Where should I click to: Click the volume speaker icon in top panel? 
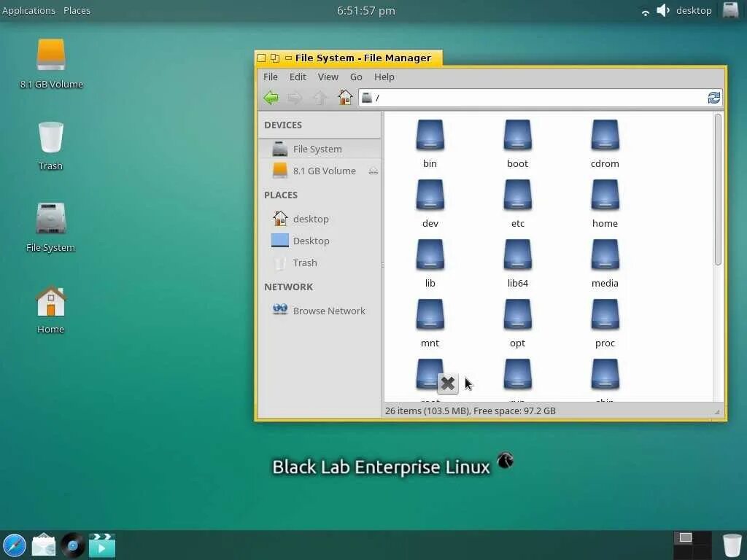click(662, 10)
